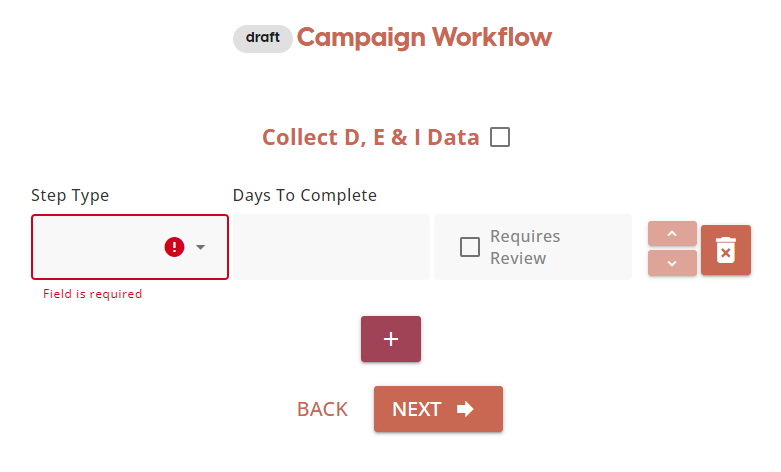Click the draft status badge

tap(263, 39)
